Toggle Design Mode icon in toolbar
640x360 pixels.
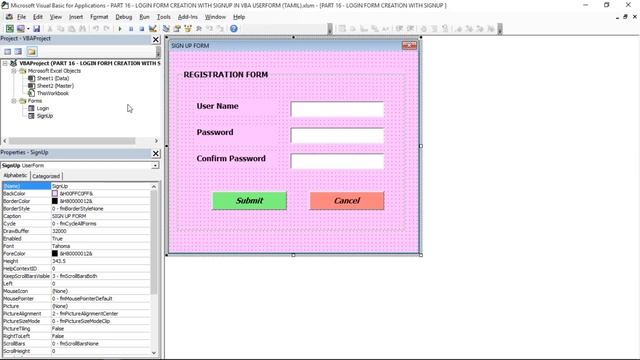click(153, 29)
